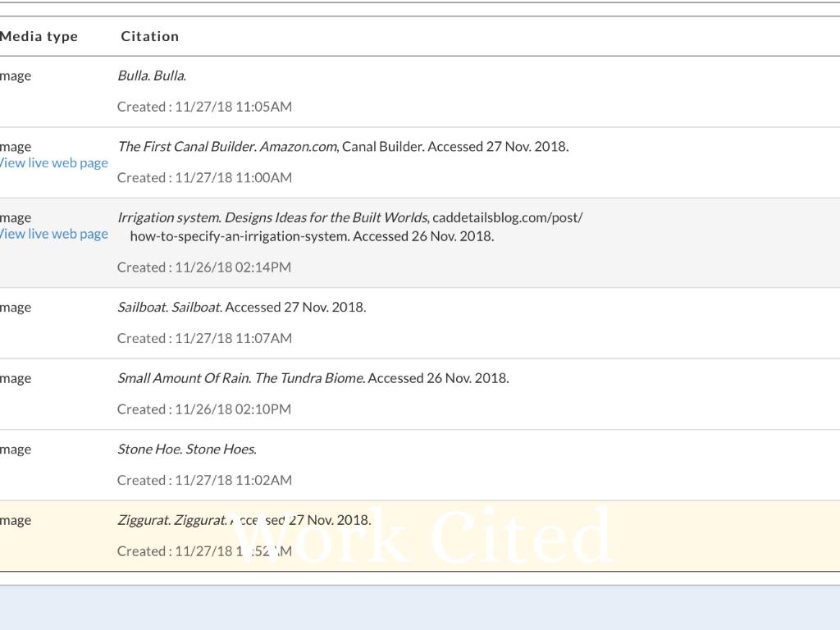Click the Image media type in Bulla row
The width and height of the screenshot is (840, 630).
coord(16,76)
